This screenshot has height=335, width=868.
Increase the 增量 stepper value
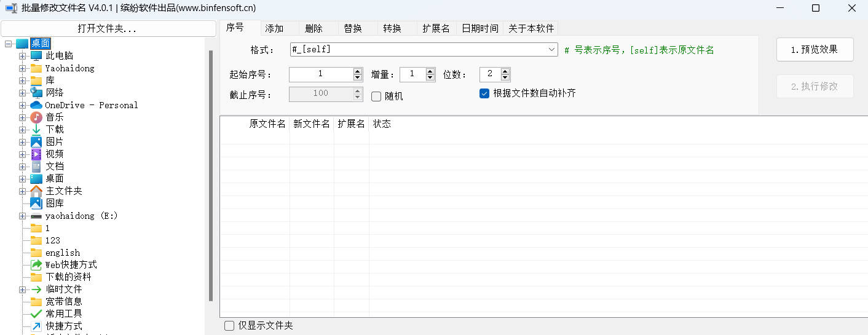coord(430,71)
